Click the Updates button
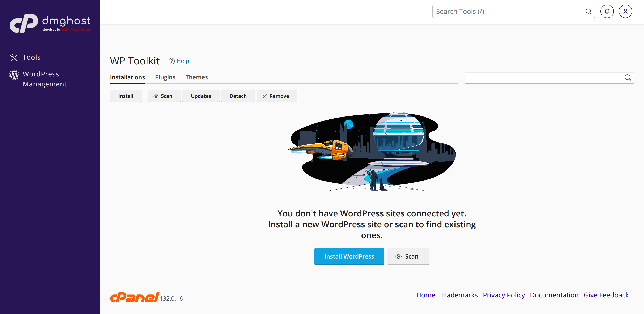This screenshot has height=314, width=644. point(201,96)
